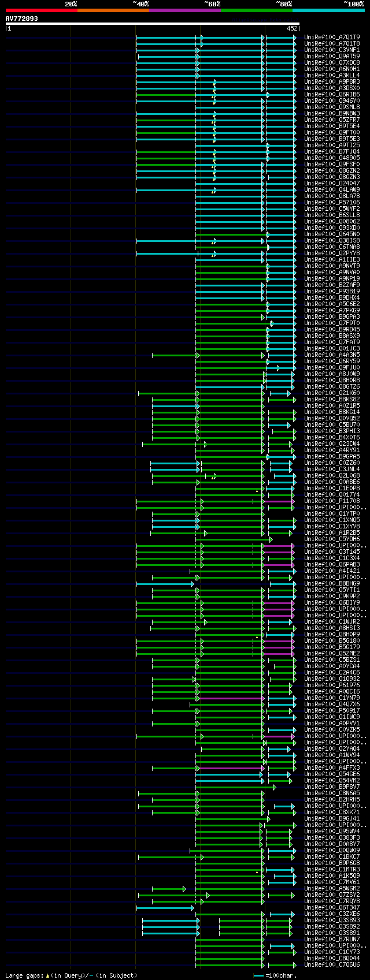Open hit UniRef100_C5WYF2
The height and width of the screenshot is (980, 370).
tap(332, 208)
